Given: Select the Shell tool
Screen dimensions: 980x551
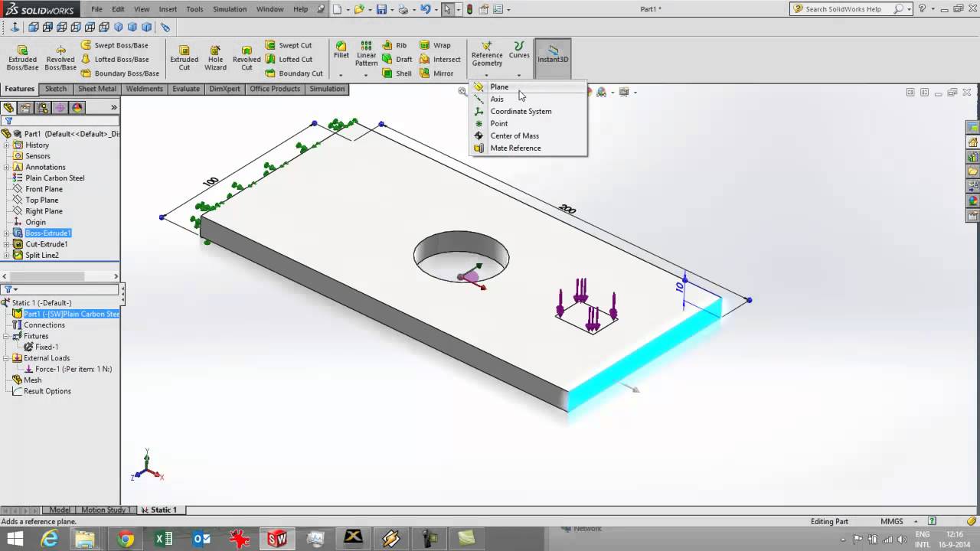Looking at the screenshot, I should tap(397, 73).
